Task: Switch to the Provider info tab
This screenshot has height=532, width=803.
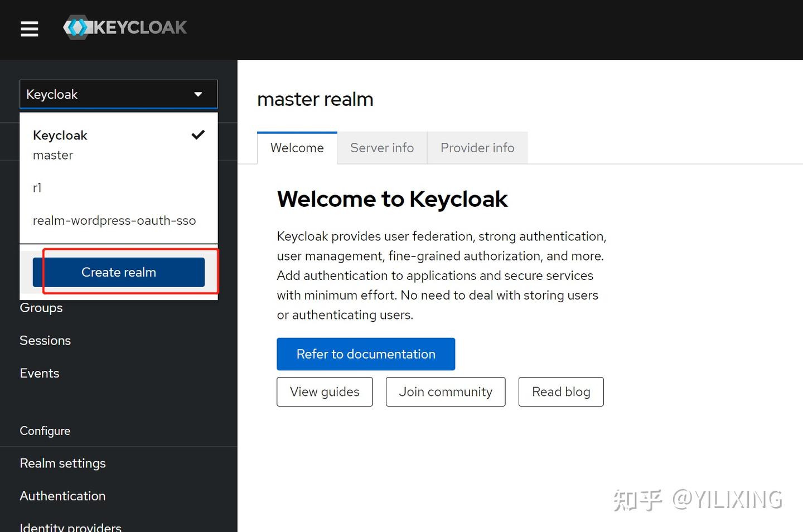Action: [x=477, y=147]
